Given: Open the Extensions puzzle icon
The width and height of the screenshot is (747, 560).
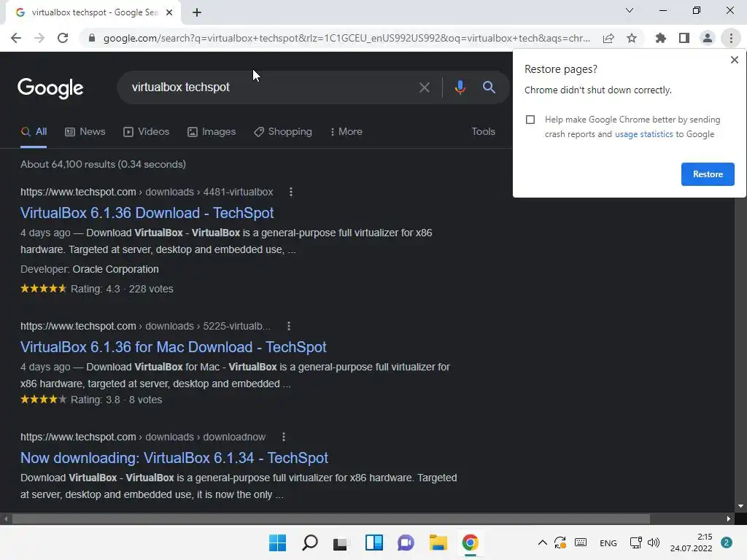Looking at the screenshot, I should 661,38.
